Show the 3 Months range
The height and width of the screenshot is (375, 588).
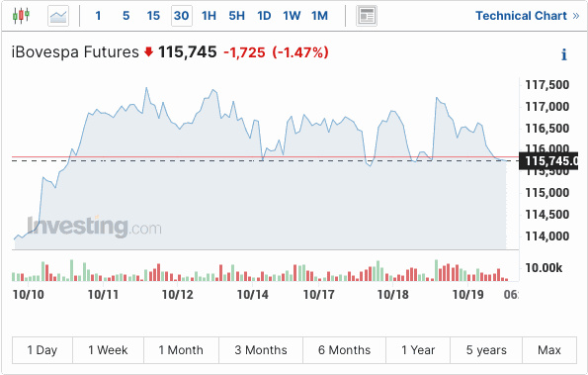261,350
